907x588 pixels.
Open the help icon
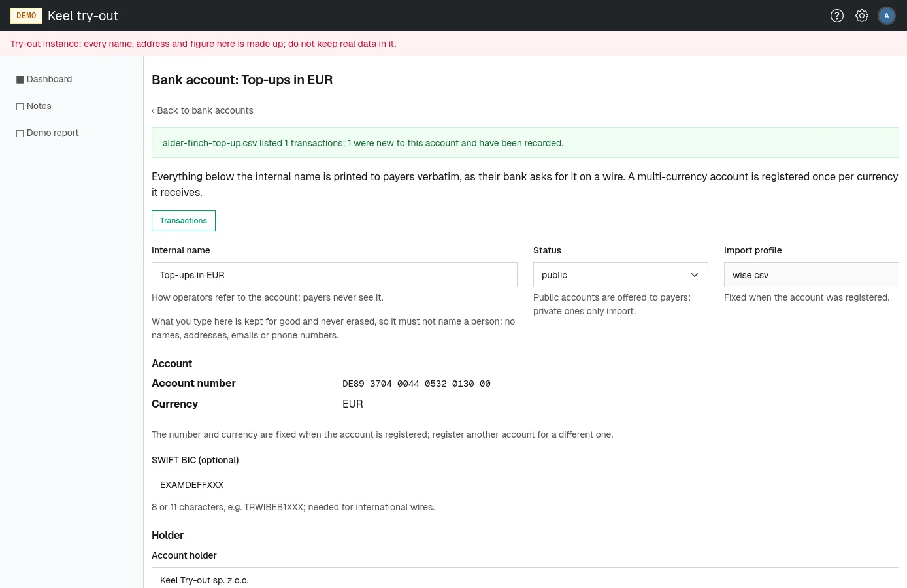(x=837, y=16)
